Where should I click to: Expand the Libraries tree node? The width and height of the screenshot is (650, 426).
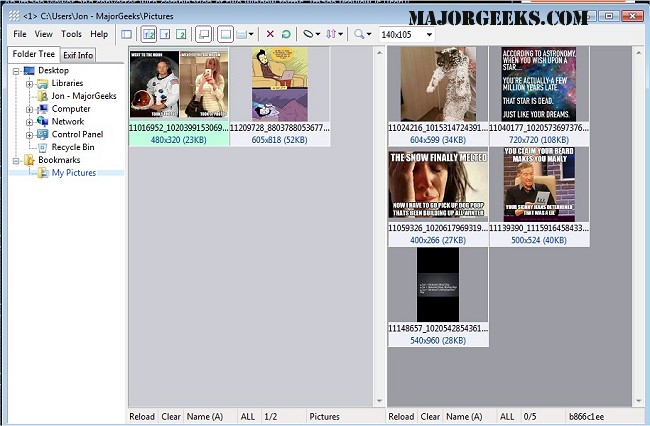29,84
